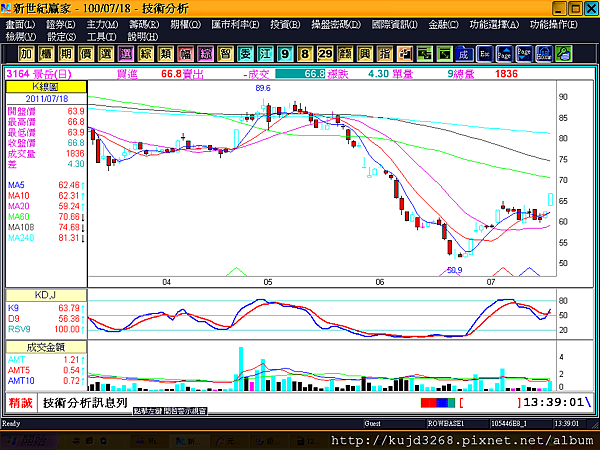Click the 加 toolbar button

[x=26, y=54]
